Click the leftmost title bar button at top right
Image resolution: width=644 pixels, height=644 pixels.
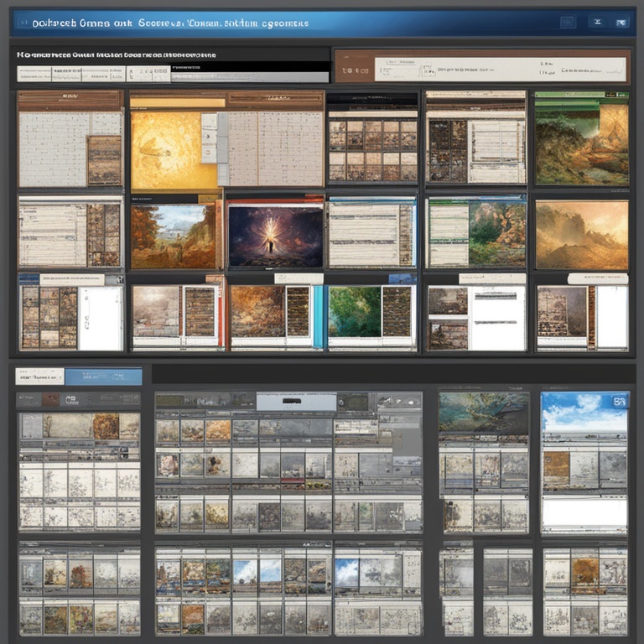point(568,22)
